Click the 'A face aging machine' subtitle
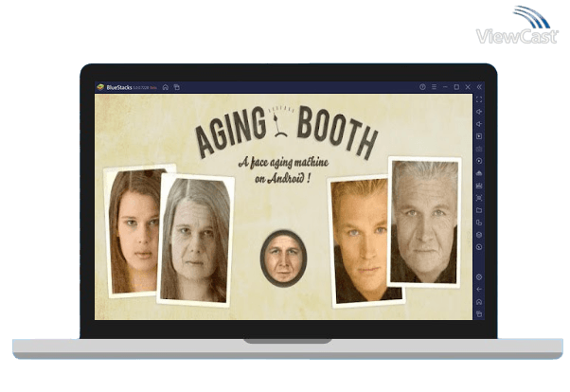 (283, 162)
